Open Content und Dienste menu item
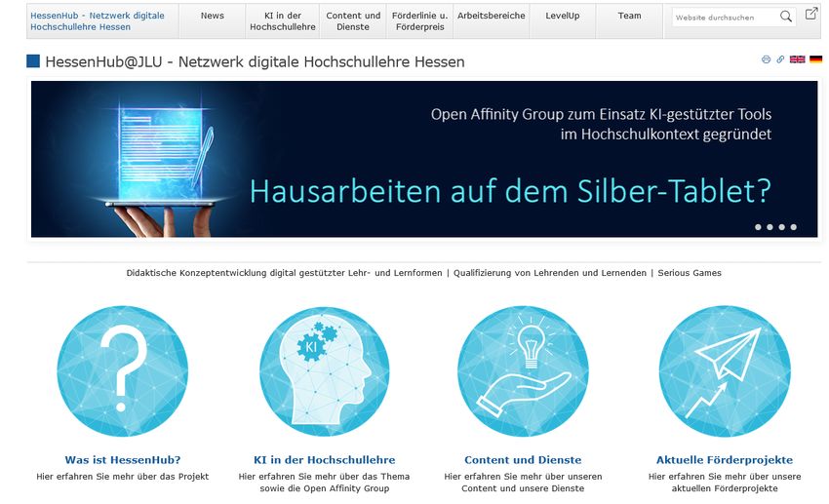Viewport: 829px width, 504px height. (x=353, y=21)
